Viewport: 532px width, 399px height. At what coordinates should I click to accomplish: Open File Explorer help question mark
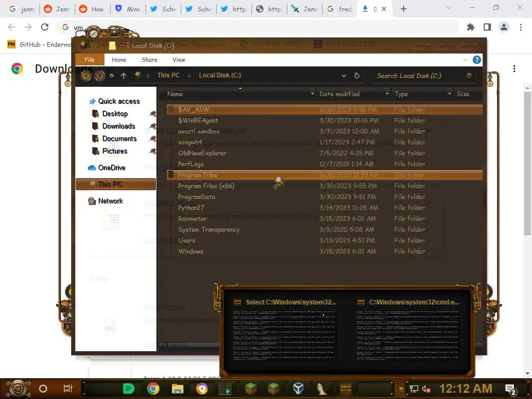click(477, 60)
